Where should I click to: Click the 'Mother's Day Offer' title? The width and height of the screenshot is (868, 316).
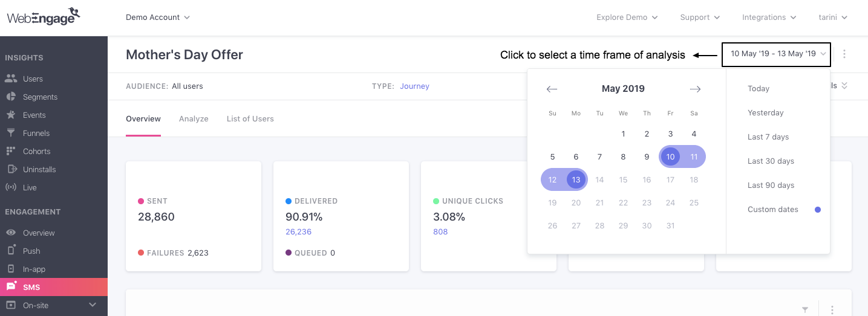coord(184,54)
